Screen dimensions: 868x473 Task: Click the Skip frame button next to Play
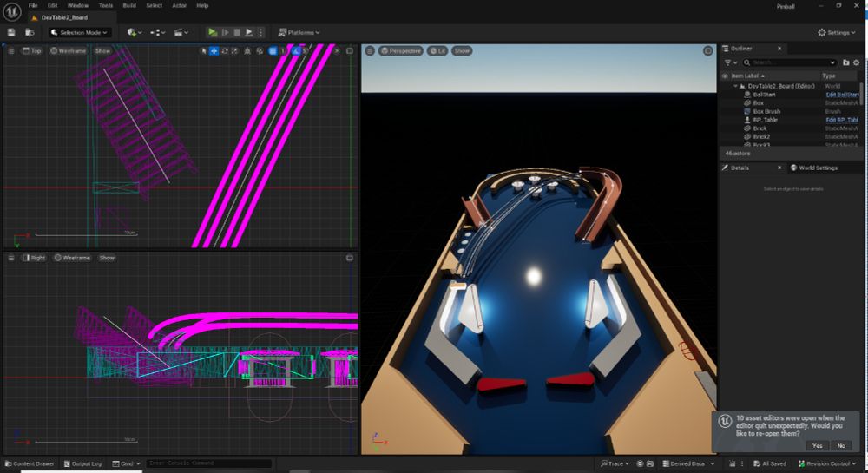tap(225, 33)
